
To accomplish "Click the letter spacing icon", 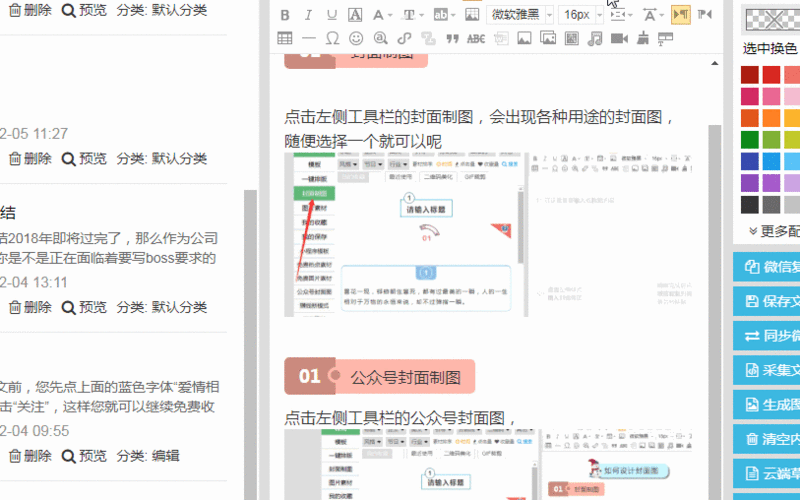I will point(649,15).
